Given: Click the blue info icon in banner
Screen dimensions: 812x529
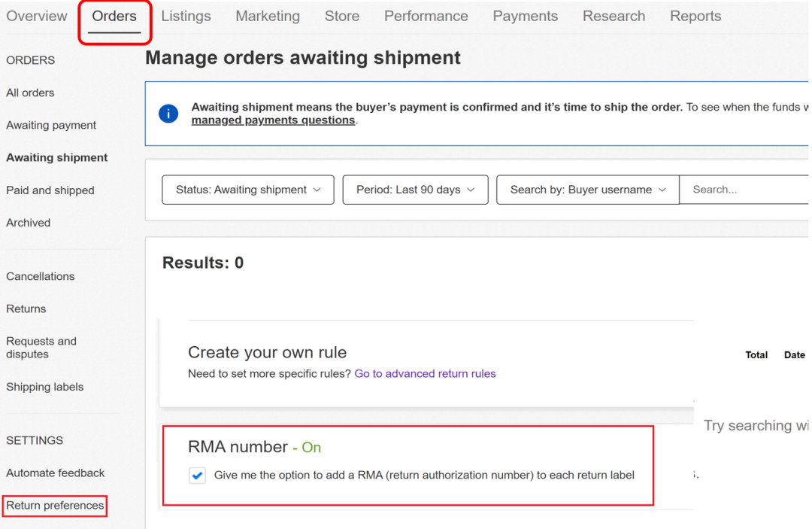Looking at the screenshot, I should 168,114.
